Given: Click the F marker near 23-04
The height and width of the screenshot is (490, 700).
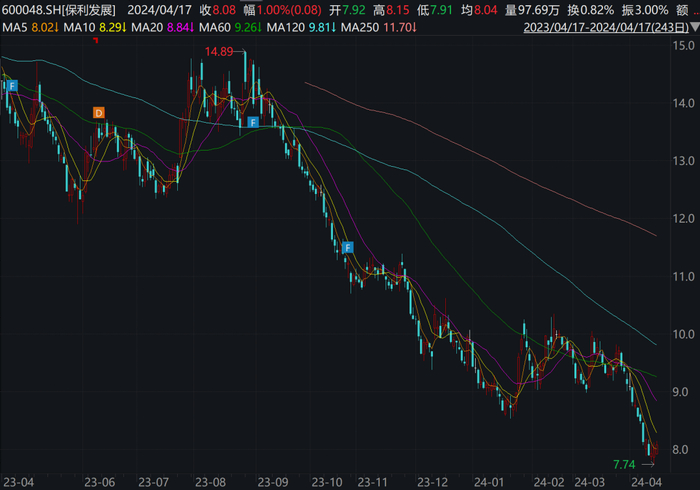Looking at the screenshot, I should click(12, 85).
